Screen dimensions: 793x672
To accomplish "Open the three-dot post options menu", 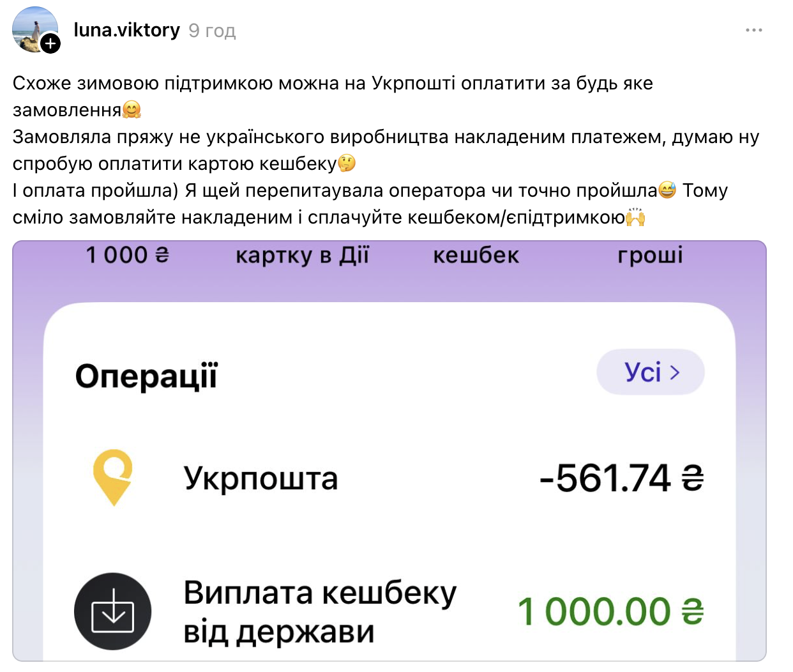I will [753, 30].
